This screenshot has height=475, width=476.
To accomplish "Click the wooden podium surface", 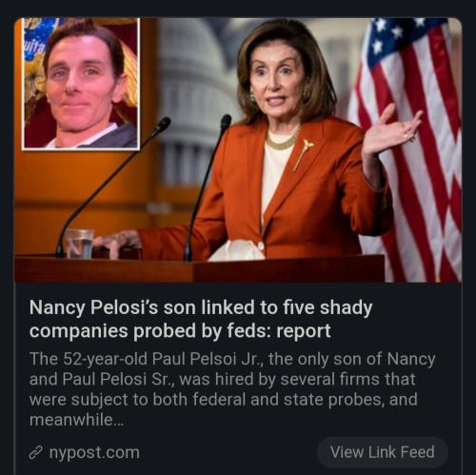I will tap(199, 268).
